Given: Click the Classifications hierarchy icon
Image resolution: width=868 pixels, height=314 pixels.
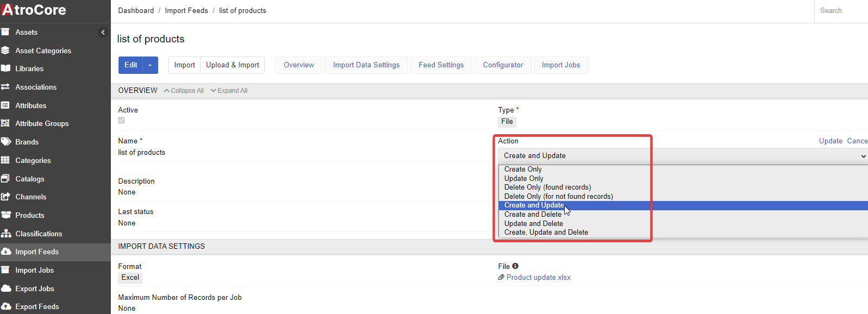Looking at the screenshot, I should pyautogui.click(x=5, y=234).
